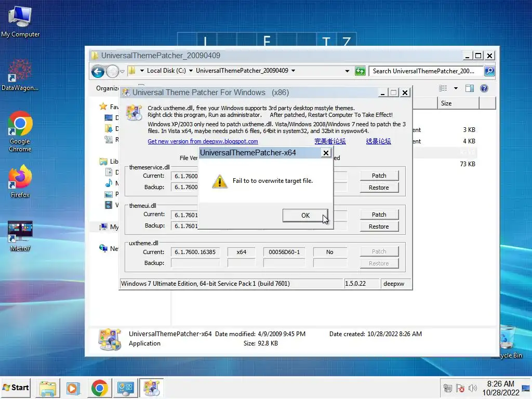Image resolution: width=532 pixels, height=399 pixels.
Task: Select Music library icon in sidebar
Action: click(109, 183)
